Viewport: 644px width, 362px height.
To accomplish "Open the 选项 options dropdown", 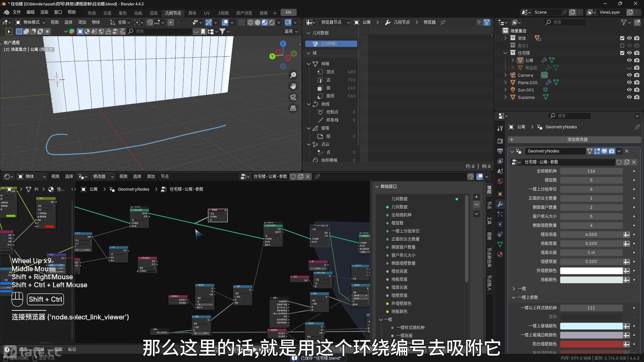I will click(x=291, y=32).
